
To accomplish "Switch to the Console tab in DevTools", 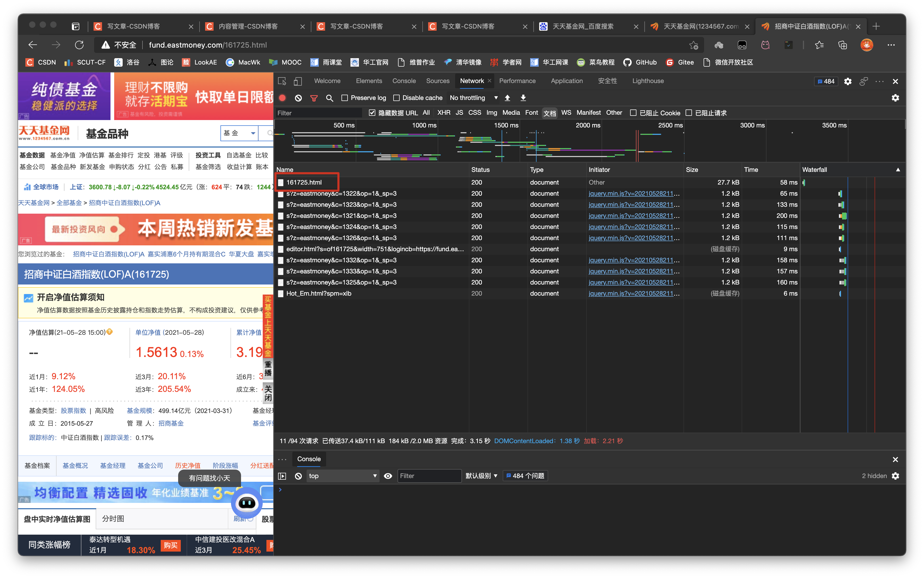I will 403,81.
